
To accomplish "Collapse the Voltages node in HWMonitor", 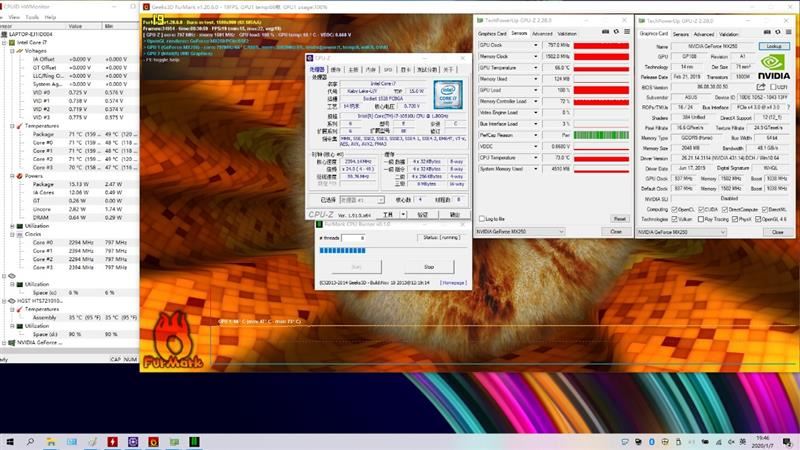I will tap(12, 51).
